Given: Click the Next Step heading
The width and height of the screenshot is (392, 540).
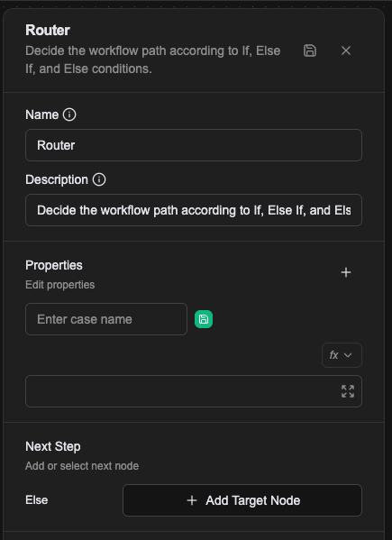Looking at the screenshot, I should 53,446.
